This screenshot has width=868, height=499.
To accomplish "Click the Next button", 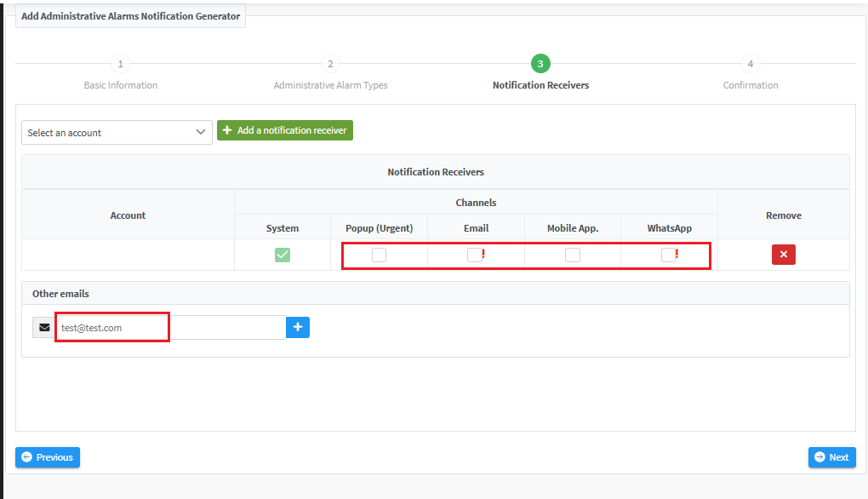I will pos(831,457).
